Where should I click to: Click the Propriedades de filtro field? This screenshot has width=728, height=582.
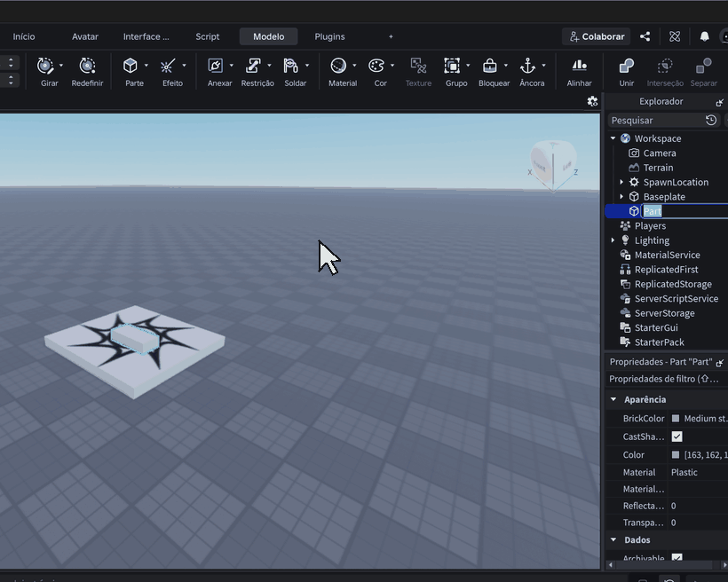pyautogui.click(x=667, y=379)
